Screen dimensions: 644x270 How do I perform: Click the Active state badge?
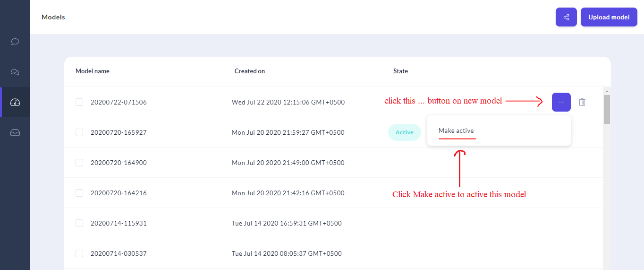[x=404, y=132]
